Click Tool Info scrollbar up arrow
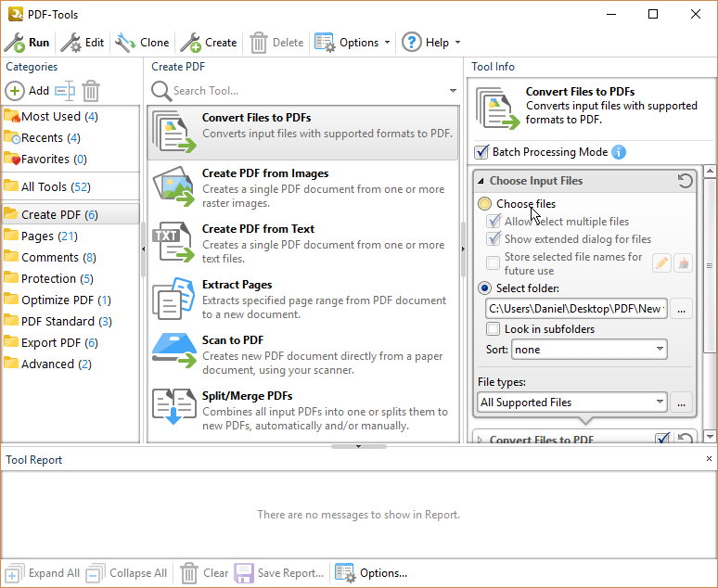 point(710,172)
